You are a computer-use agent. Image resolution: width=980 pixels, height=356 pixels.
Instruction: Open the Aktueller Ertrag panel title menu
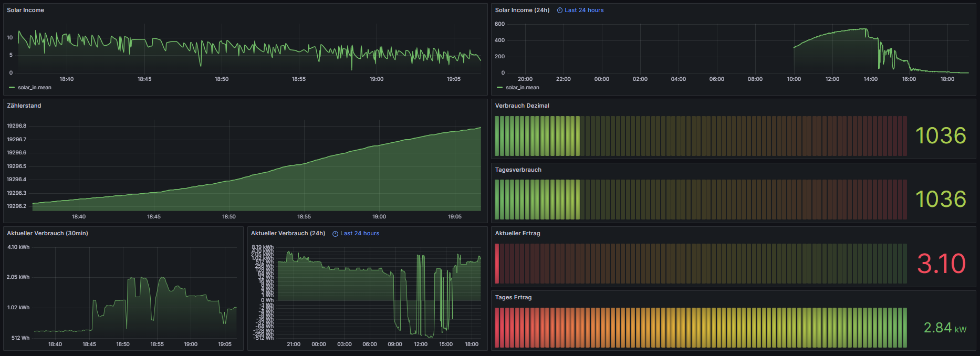point(517,234)
